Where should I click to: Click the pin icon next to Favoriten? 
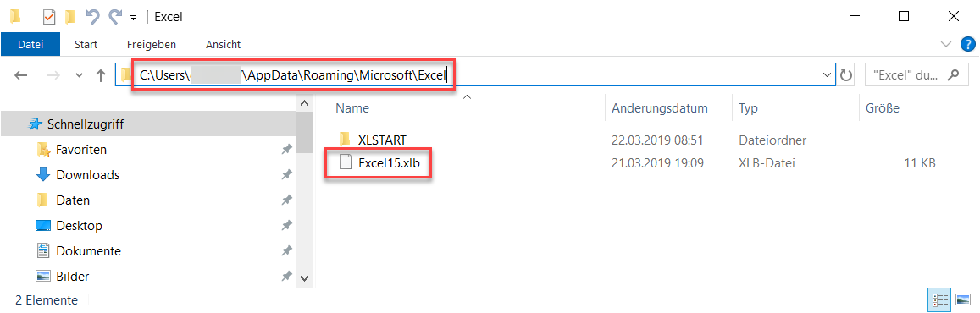286,150
